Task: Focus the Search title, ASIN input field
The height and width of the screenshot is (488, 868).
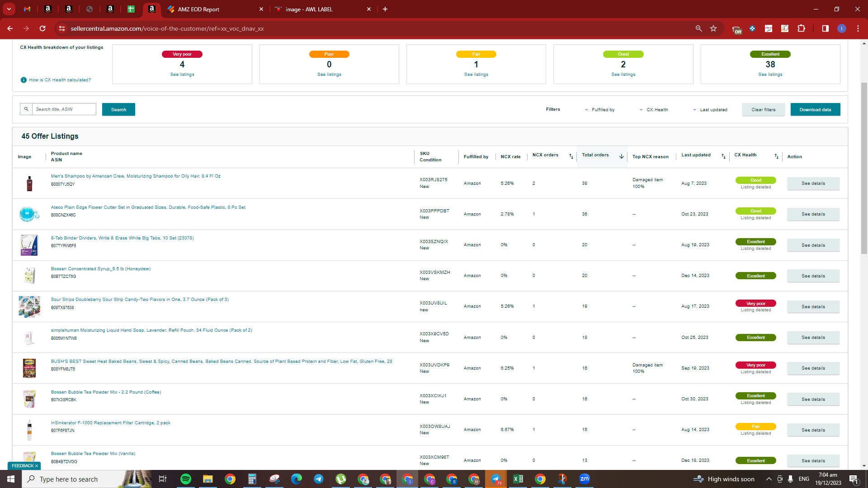Action: click(x=64, y=109)
